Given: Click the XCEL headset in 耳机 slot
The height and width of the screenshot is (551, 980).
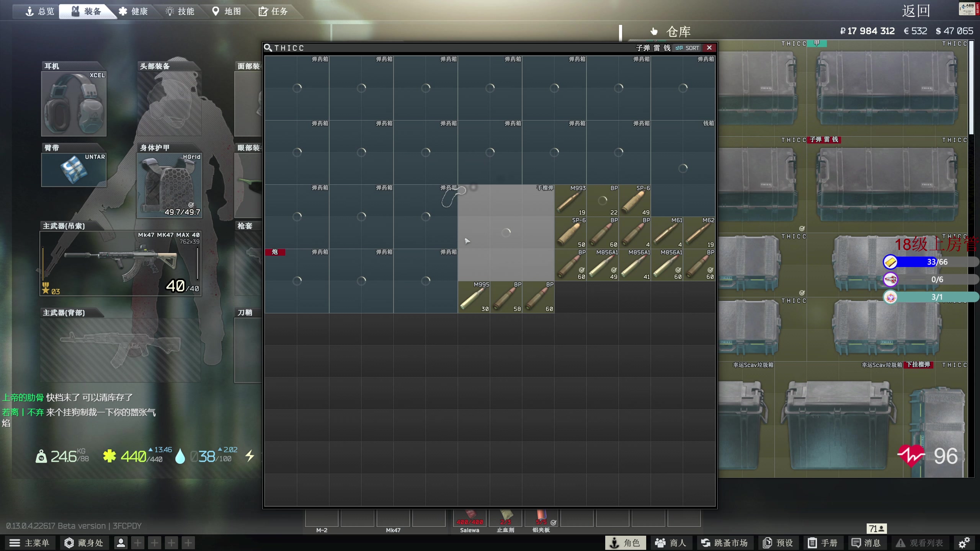Looking at the screenshot, I should pos(74,104).
